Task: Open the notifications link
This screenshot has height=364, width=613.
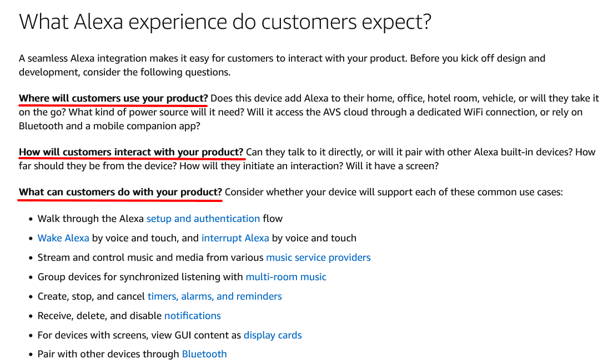Action: [x=192, y=316]
